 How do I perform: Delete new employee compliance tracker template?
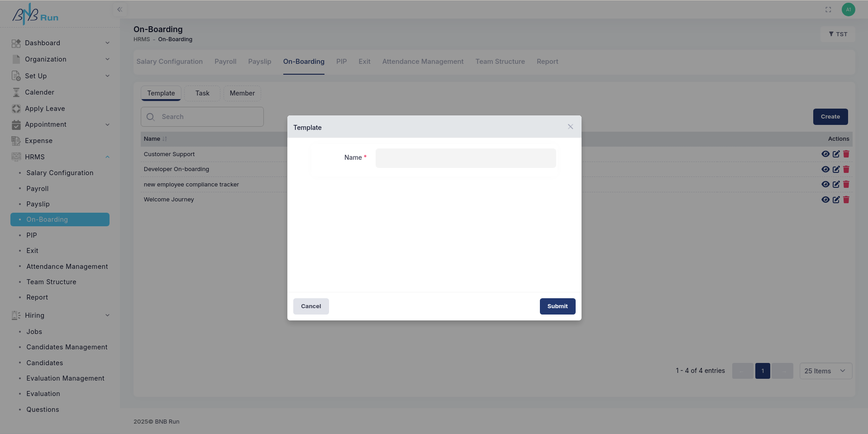(846, 185)
